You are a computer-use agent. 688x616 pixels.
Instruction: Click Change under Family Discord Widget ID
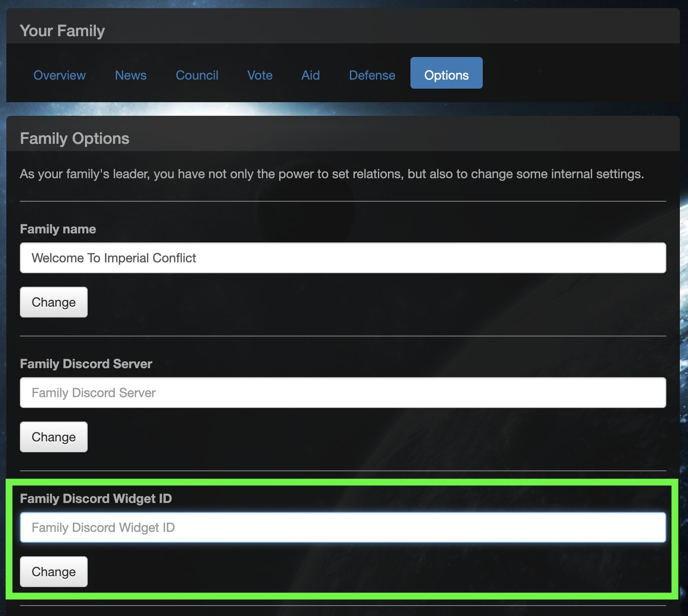[54, 572]
